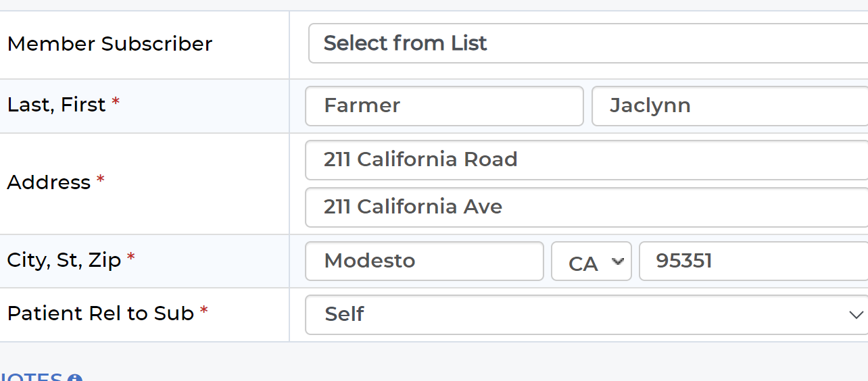The height and width of the screenshot is (381, 868).
Task: Click the small arrow next to CA
Action: pyautogui.click(x=617, y=261)
